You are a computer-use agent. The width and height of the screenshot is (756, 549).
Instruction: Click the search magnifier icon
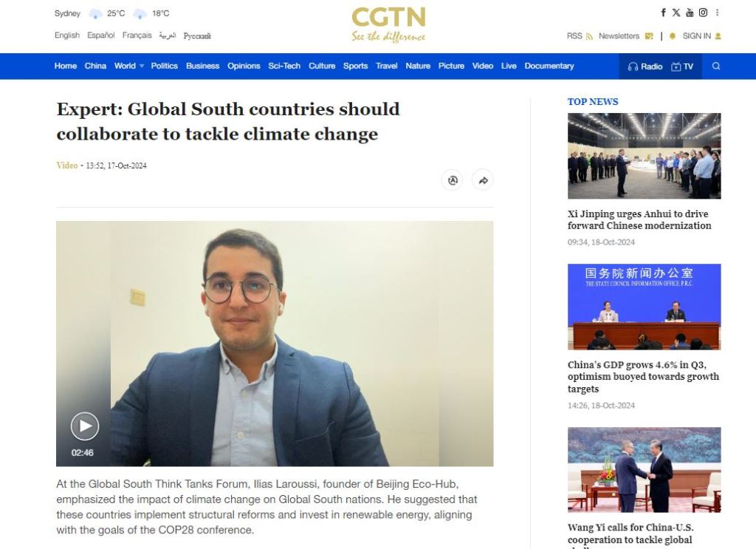716,66
